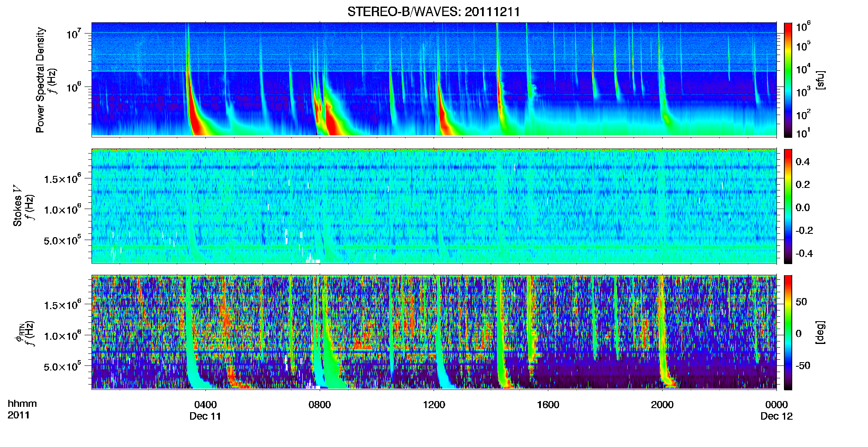The width and height of the screenshot is (868, 447).
Task: Click the [sfu] colorbar unit label
Action: pyautogui.click(x=820, y=80)
